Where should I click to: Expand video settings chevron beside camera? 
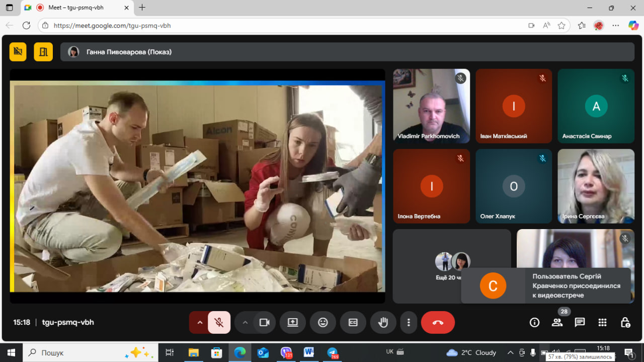coord(245,323)
